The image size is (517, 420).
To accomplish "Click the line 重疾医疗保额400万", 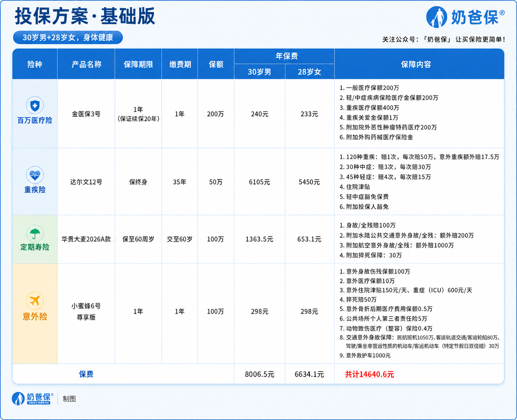I will click(369, 108).
